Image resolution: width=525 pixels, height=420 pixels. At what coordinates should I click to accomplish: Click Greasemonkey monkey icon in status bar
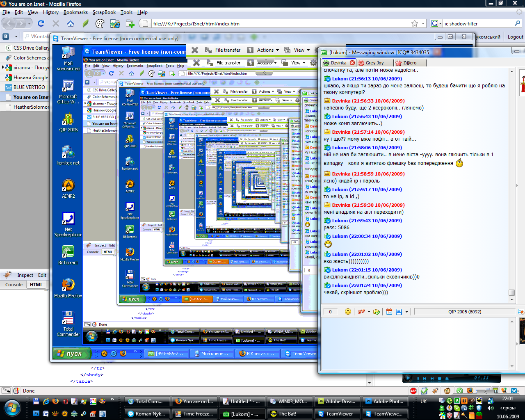pos(447,391)
